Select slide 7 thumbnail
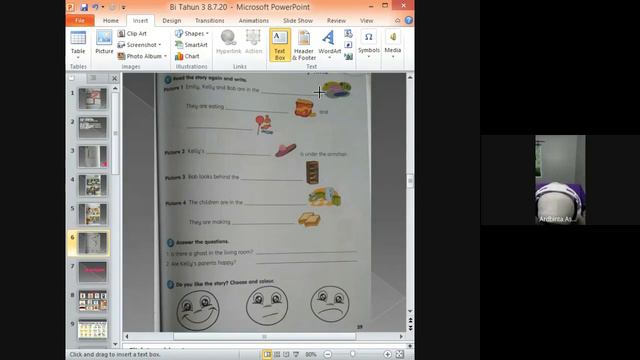 tap(93, 272)
